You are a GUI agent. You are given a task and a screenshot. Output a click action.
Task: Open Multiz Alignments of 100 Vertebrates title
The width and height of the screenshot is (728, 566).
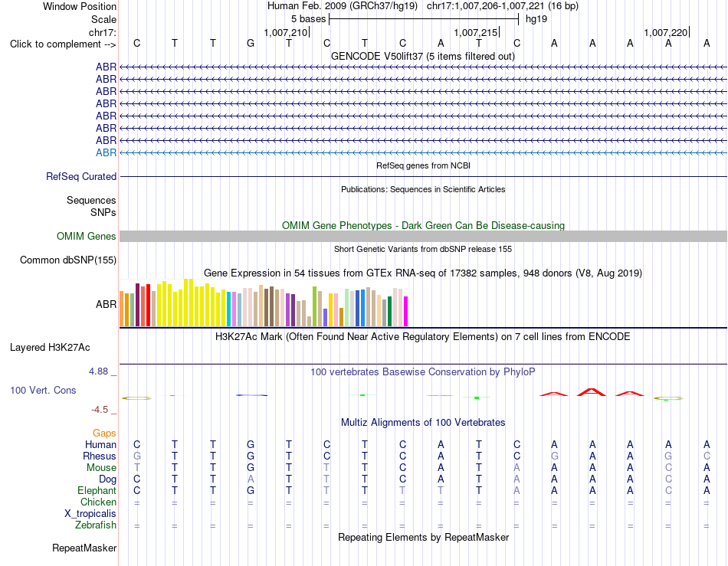[423, 423]
